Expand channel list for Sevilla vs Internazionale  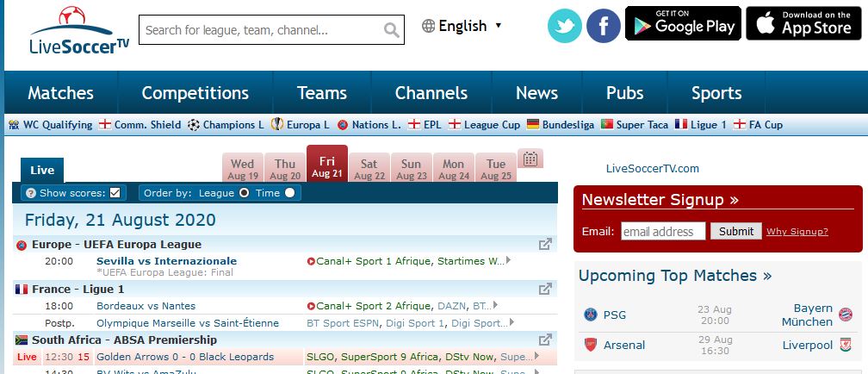508,260
